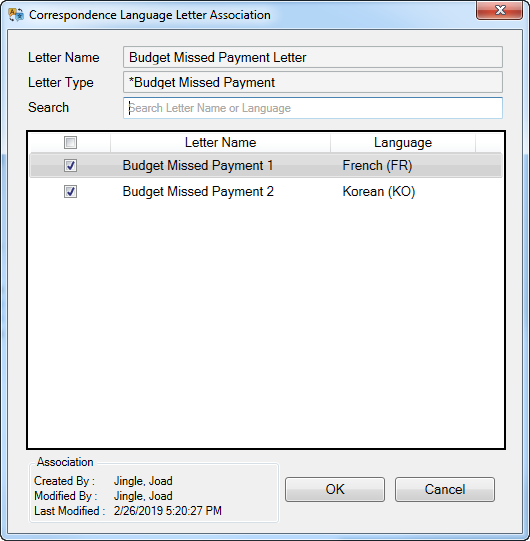Toggle the select-all header checkbox

[x=70, y=142]
